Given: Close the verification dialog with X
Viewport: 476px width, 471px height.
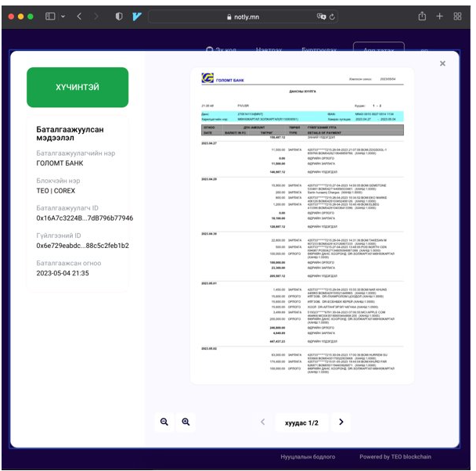Looking at the screenshot, I should pos(442,63).
